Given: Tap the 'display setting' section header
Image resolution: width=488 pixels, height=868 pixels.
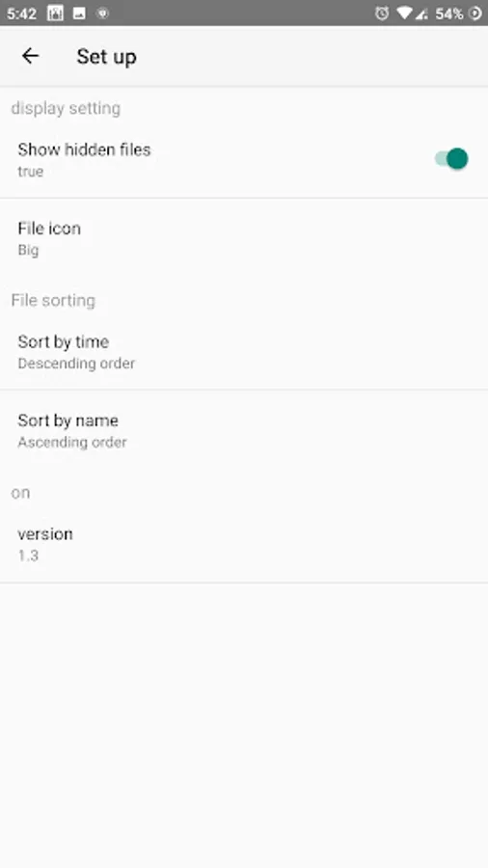Looking at the screenshot, I should (x=66, y=108).
